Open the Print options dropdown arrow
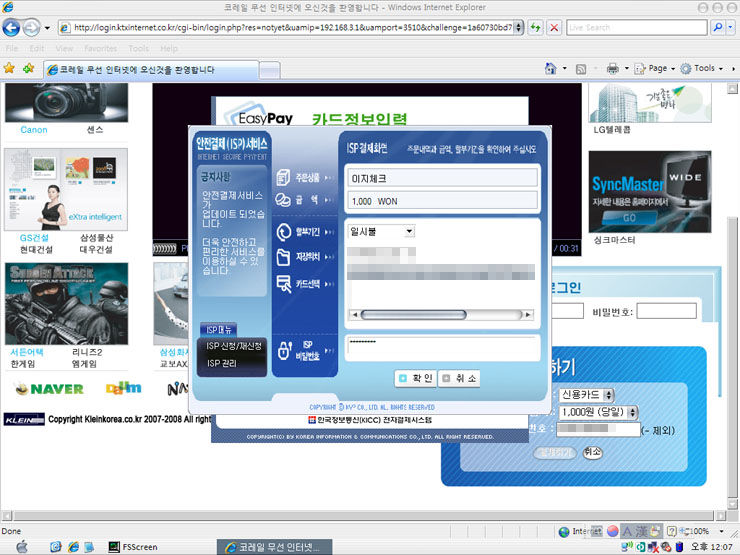The image size is (740, 555). (627, 68)
